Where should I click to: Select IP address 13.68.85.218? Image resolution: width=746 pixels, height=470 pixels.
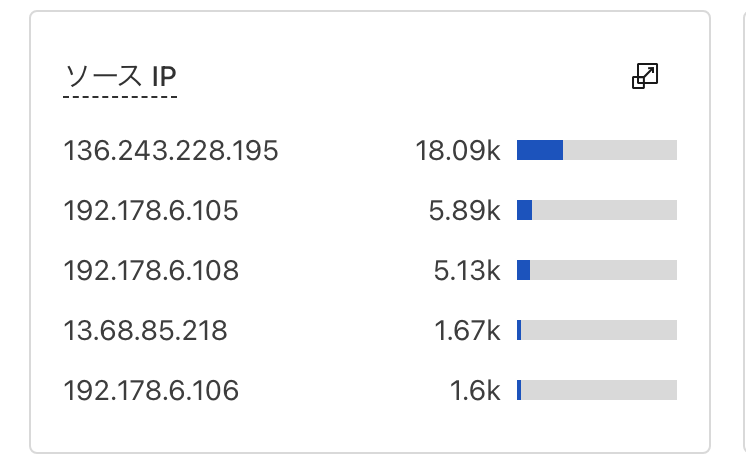(145, 331)
